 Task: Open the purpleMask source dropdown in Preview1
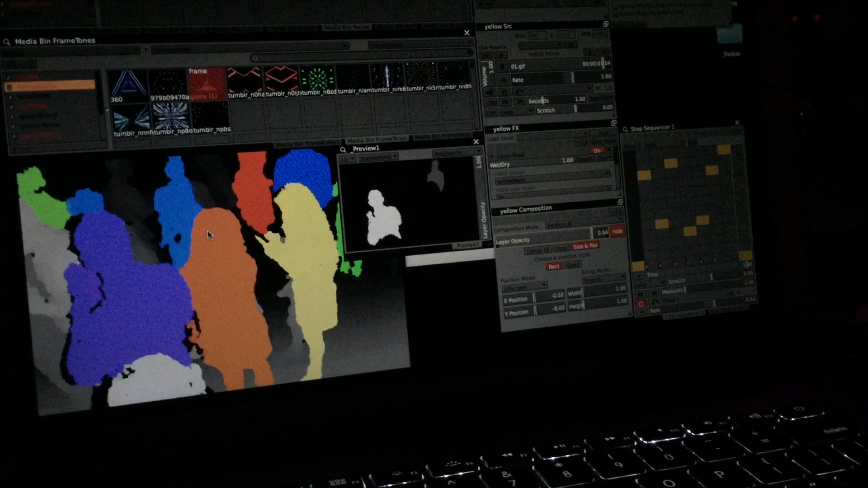(378, 157)
